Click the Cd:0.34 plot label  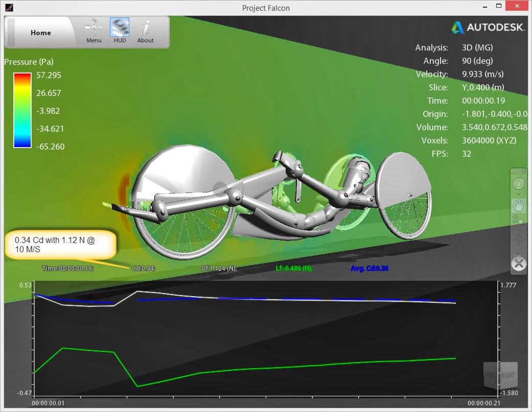(x=144, y=269)
